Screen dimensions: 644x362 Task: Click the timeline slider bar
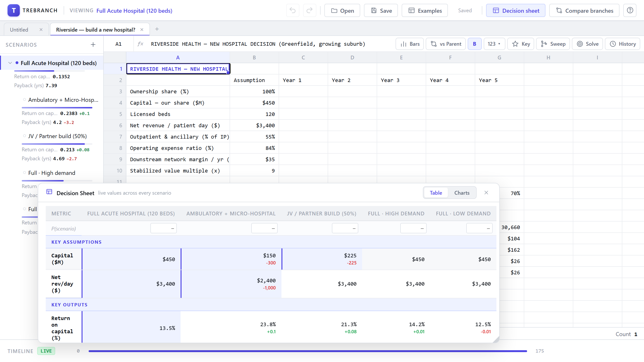click(307, 351)
